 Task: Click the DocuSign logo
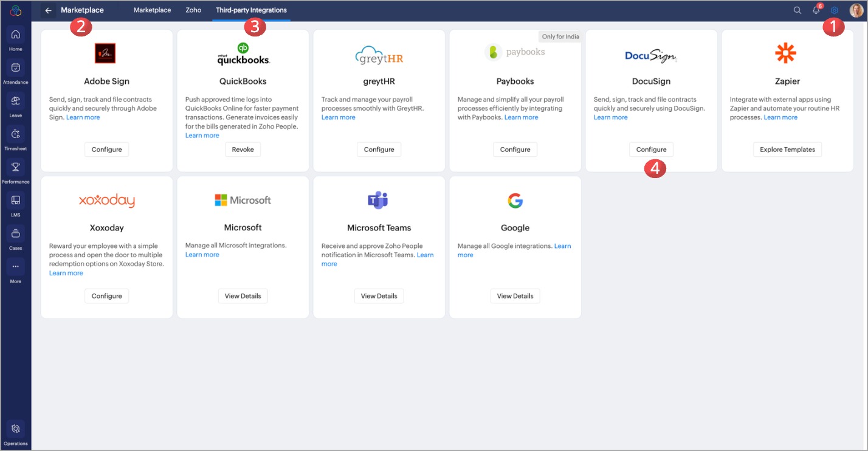[x=651, y=56]
